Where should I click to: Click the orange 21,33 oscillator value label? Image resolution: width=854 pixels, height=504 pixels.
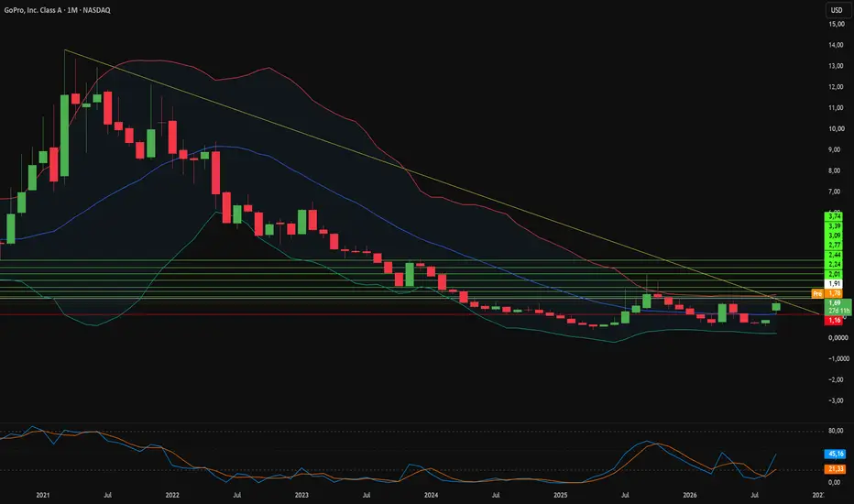(836, 469)
